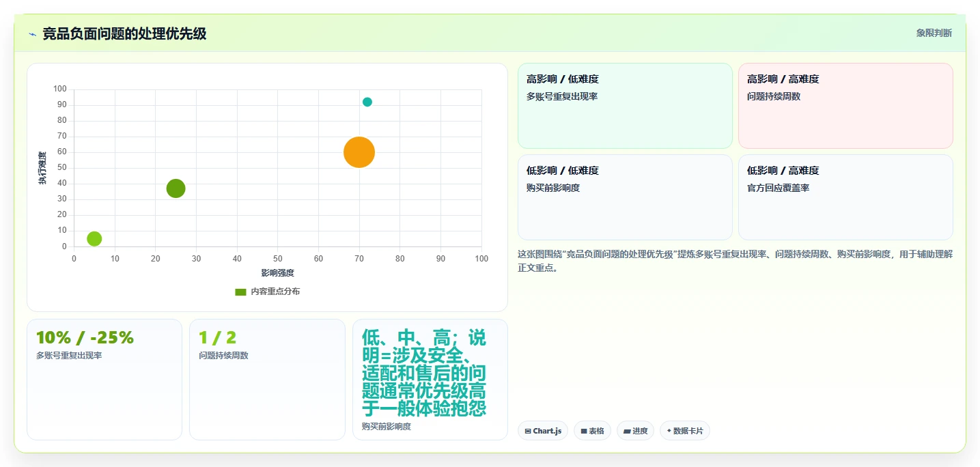Viewport: 980px width, 467px height.
Task: Click the green legend color box
Action: click(x=240, y=292)
